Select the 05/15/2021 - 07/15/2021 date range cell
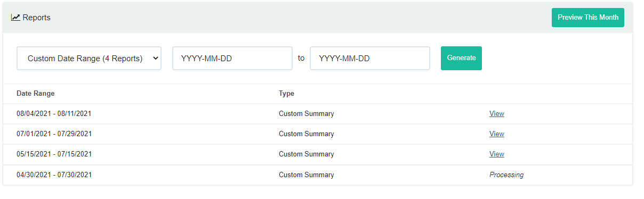644x199 pixels. pyautogui.click(x=54, y=154)
